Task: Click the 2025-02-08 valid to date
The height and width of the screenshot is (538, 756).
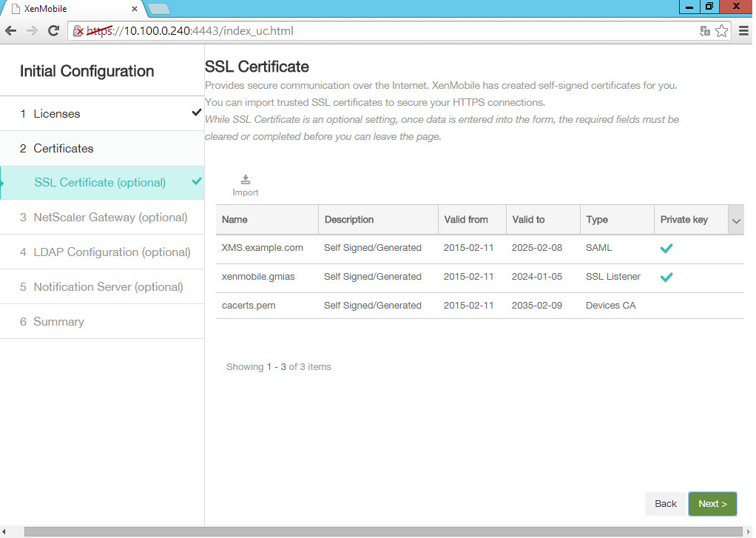Action: click(536, 247)
